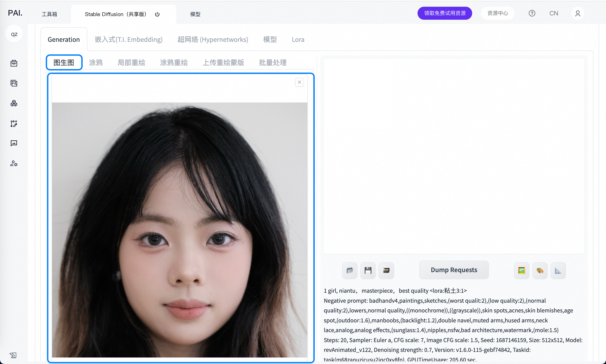Open cubes model icon in left sidebar
Viewport: 606px width, 364px height.
pos(14,103)
